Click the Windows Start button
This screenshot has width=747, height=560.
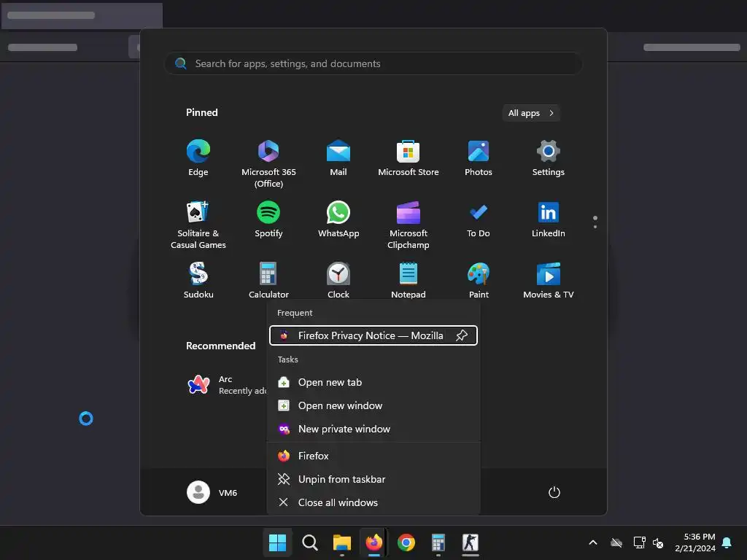[277, 542]
